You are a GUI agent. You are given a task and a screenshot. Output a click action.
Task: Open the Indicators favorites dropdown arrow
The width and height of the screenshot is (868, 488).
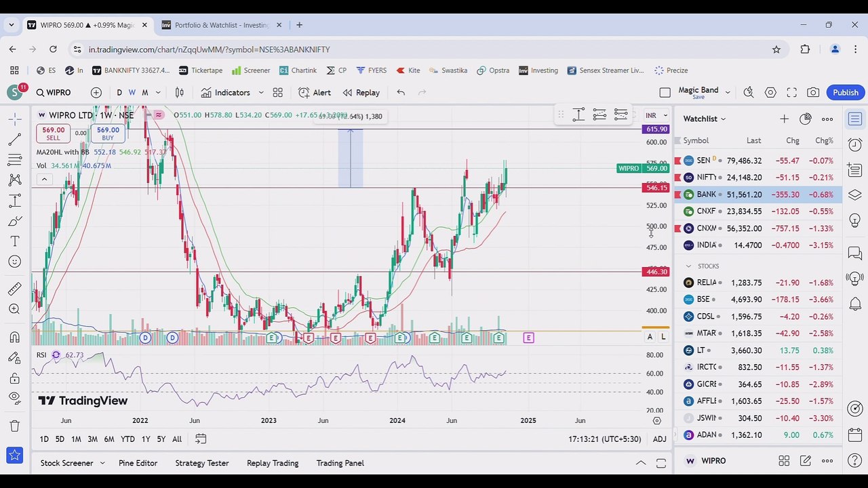click(260, 93)
